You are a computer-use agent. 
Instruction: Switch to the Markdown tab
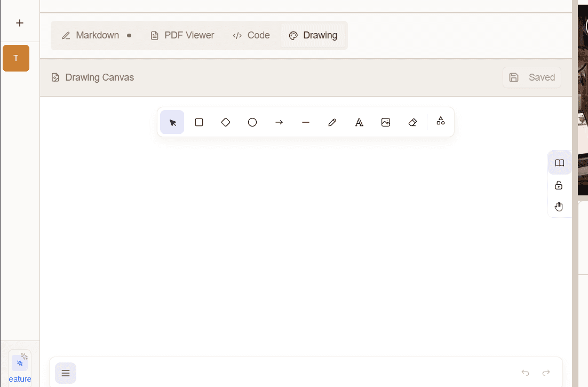91,36
